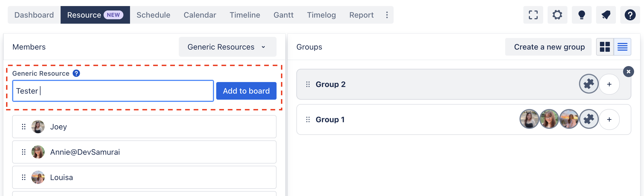Click Create a new group button
The height and width of the screenshot is (196, 644).
coord(548,47)
